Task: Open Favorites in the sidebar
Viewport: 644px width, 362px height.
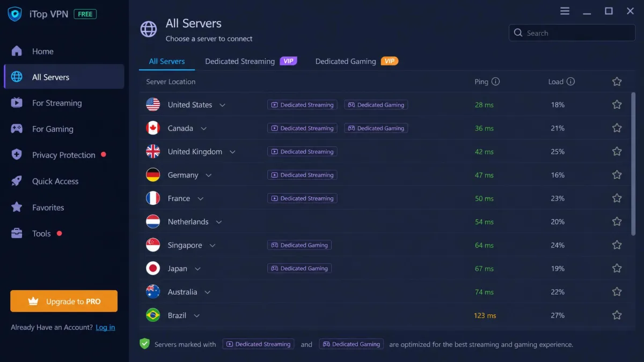Action: [64, 207]
